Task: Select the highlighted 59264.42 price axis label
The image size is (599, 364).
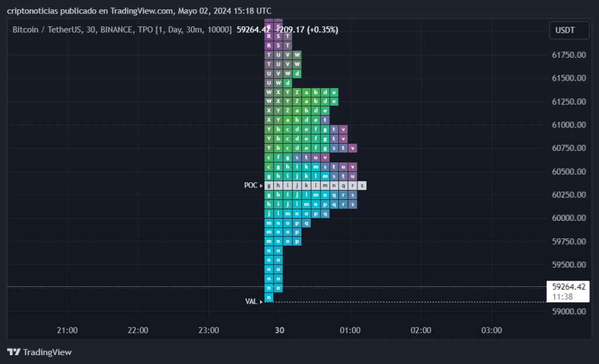Action: [569, 286]
